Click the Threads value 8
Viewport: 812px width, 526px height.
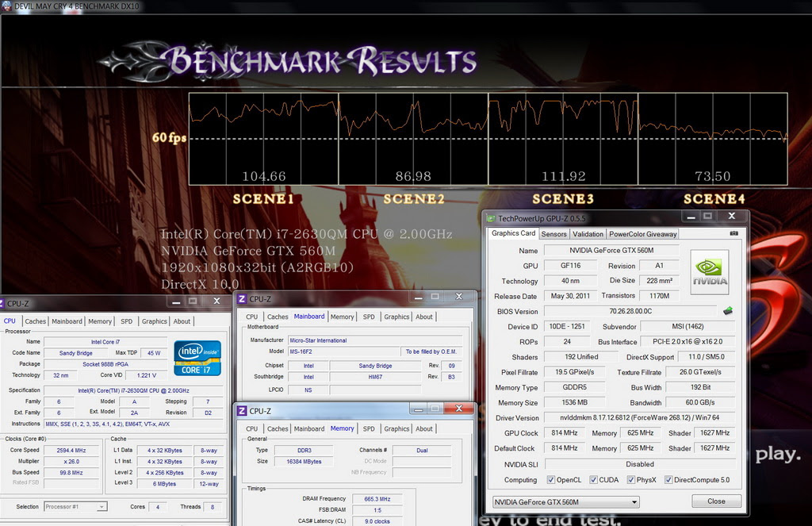[x=213, y=507]
